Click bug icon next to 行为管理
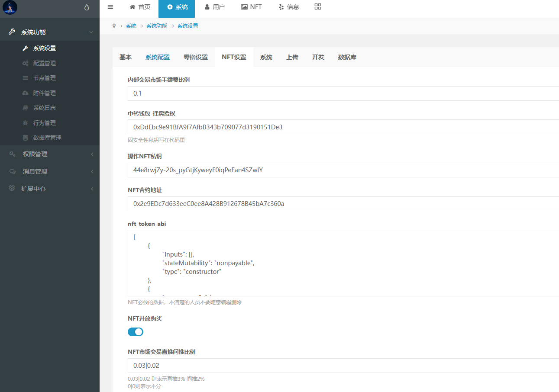The image size is (559, 392). 25,123
